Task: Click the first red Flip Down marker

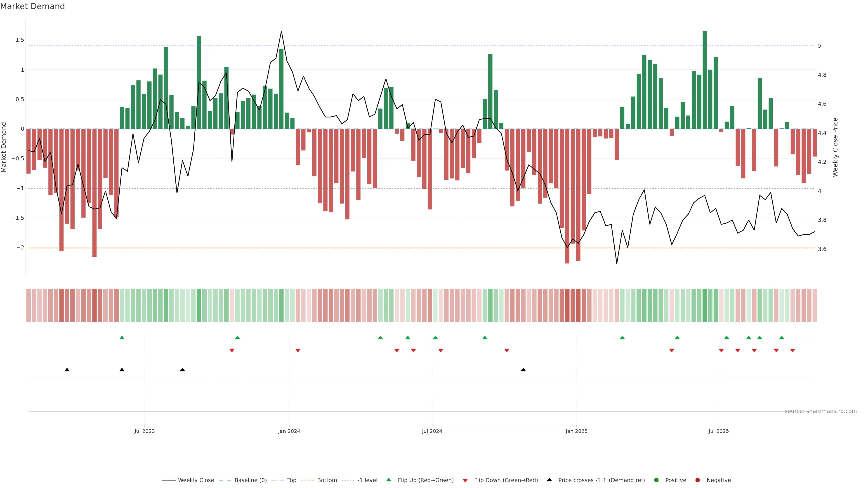Action: pos(232,351)
